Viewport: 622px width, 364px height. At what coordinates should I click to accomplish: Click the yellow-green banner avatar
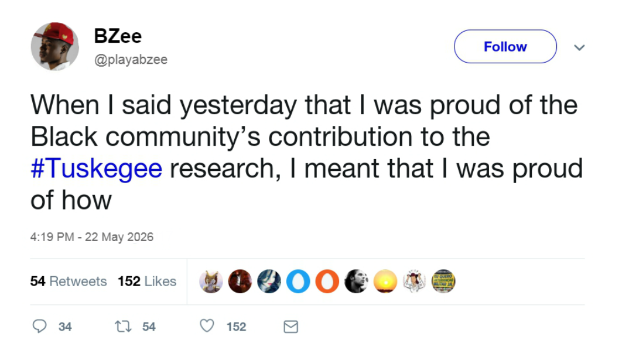[x=443, y=281]
